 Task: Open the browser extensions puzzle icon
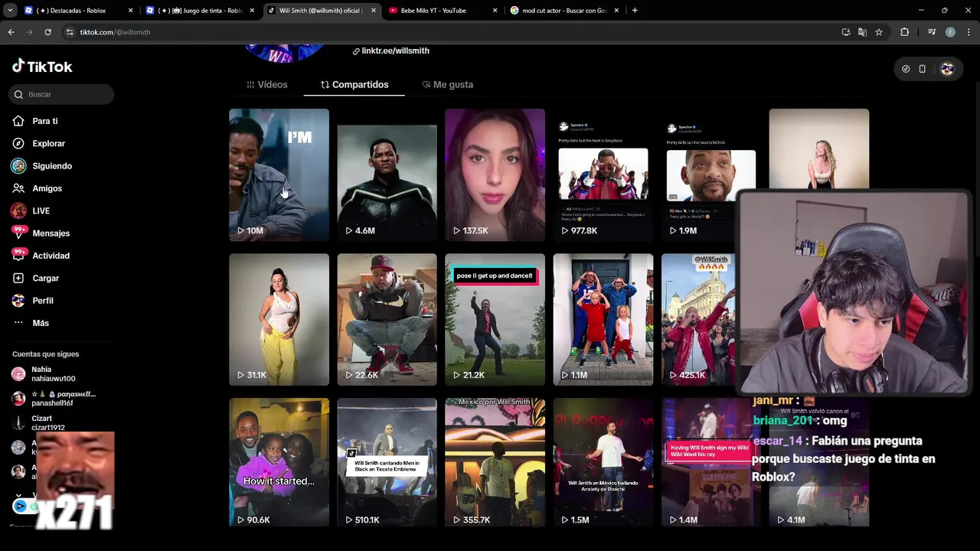coord(904,32)
